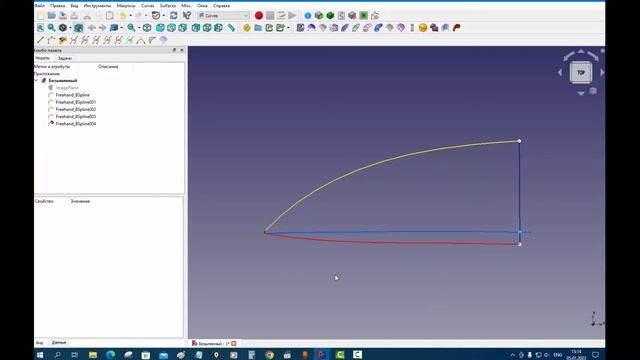Click the yellow Create part icon
This screenshot has height=360, width=640.
247,28
